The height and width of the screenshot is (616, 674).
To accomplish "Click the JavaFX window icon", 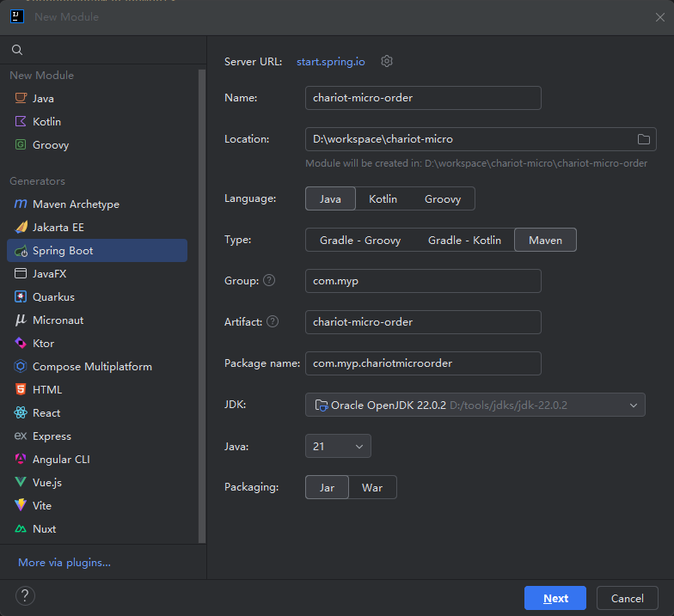I will click(21, 273).
